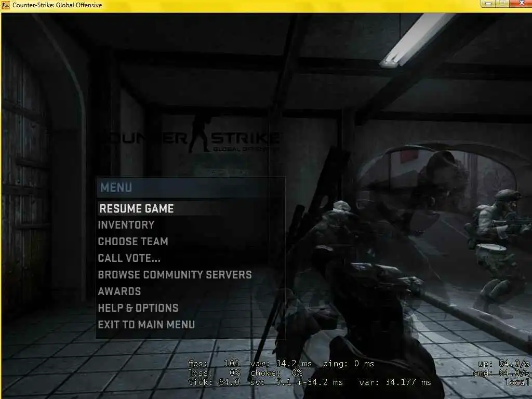
Task: Click the tick: 64.0 net graph value
Action: [x=214, y=382]
